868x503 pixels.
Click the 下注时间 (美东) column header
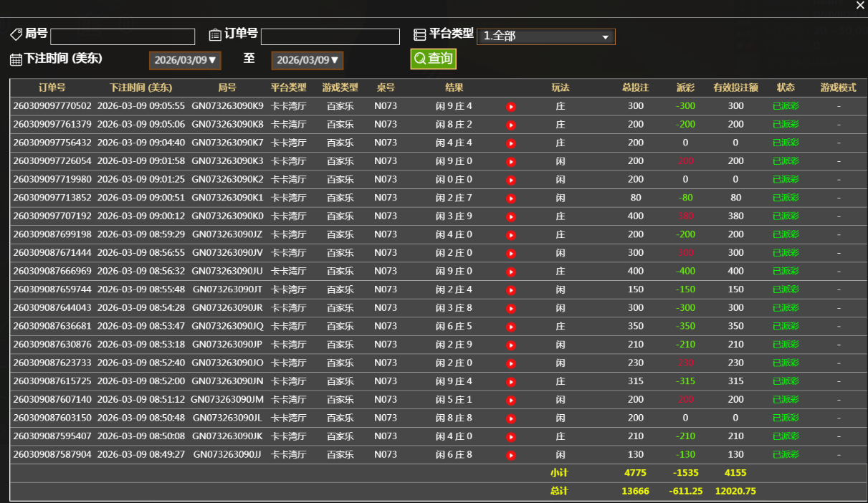coord(140,88)
